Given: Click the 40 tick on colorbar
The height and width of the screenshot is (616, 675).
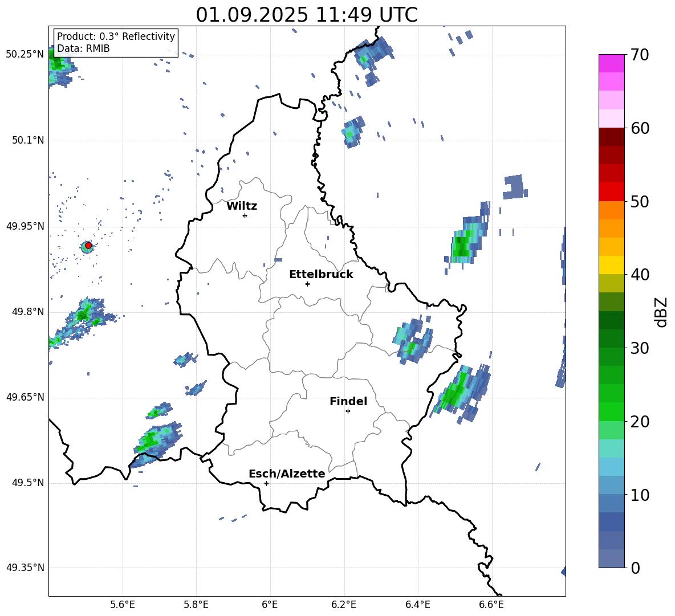Looking at the screenshot, I should (640, 275).
